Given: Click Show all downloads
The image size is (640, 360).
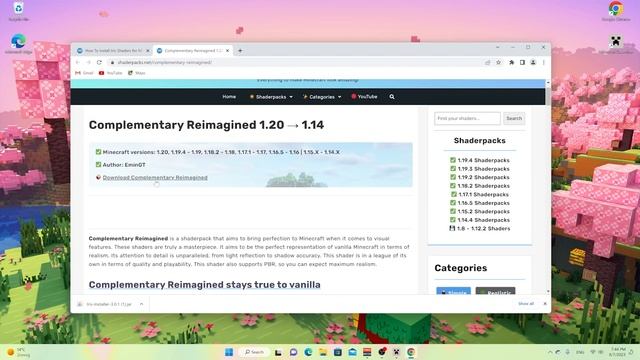Looking at the screenshot, I should click(x=526, y=304).
